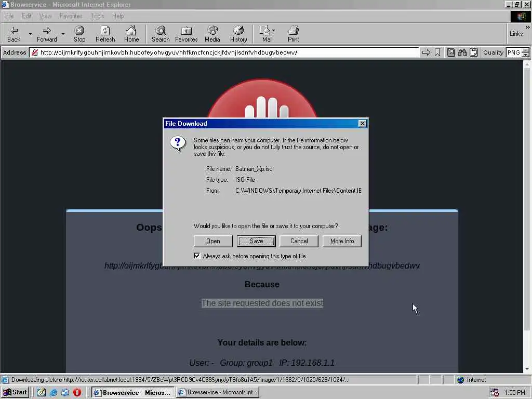Open the Favorites menu
The image size is (532, 399).
[x=71, y=16]
